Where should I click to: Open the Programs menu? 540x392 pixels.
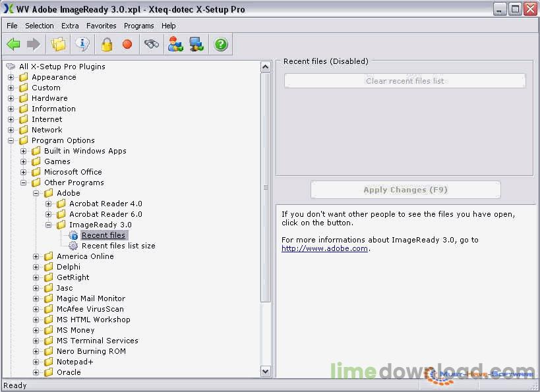(138, 26)
